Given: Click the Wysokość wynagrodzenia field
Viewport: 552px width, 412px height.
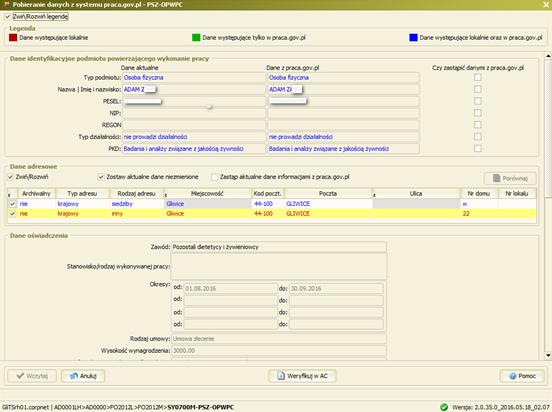Looking at the screenshot, I should pyautogui.click(x=278, y=351).
